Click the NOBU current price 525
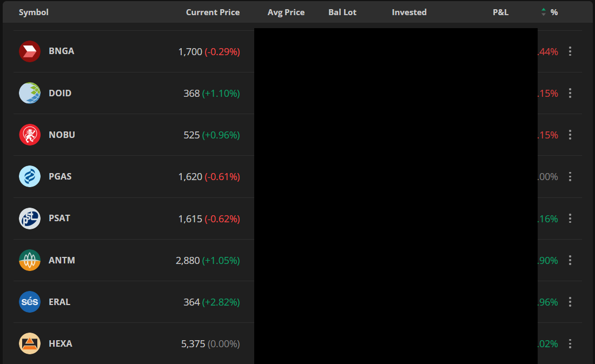Screen dimensions: 595x364 [191, 135]
